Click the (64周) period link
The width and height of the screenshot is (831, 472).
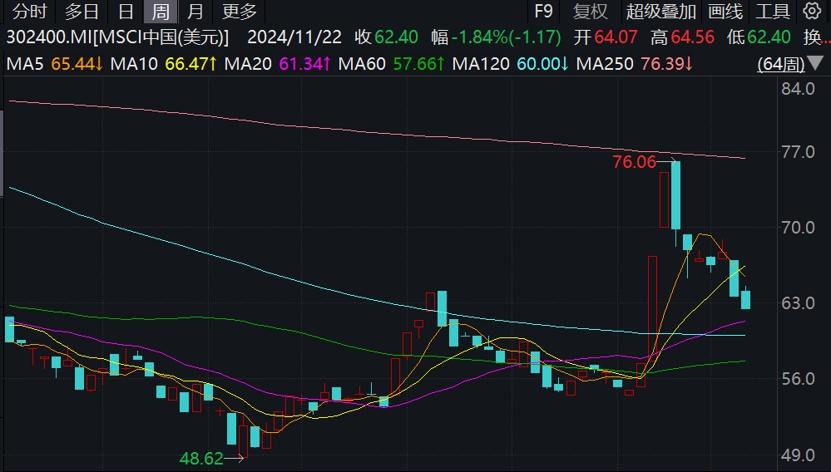pyautogui.click(x=781, y=64)
